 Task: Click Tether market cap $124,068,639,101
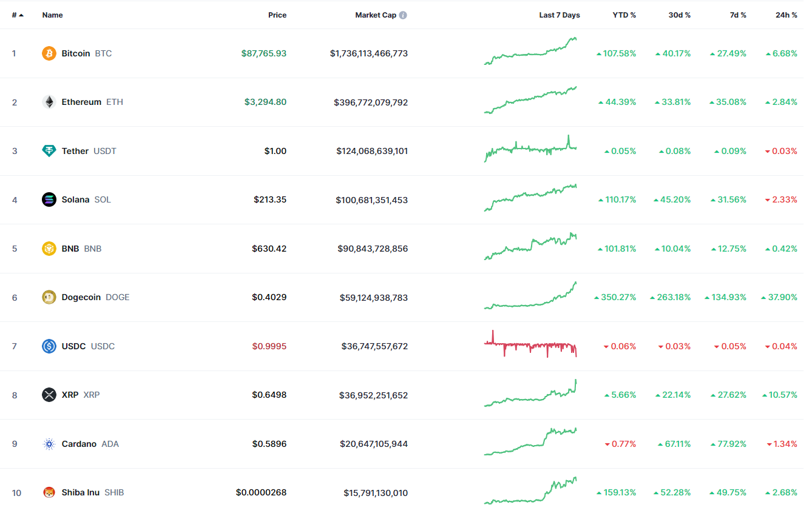coord(372,151)
